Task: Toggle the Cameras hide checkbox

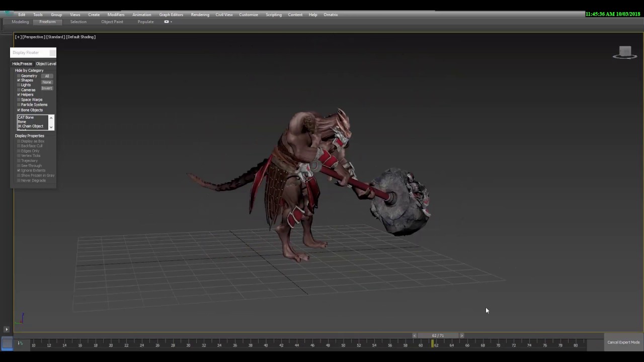Action: [19, 90]
